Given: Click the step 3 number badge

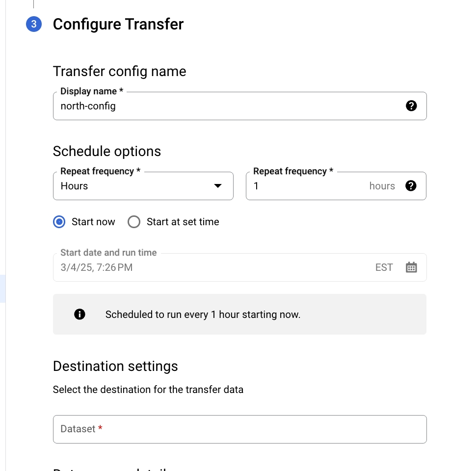Looking at the screenshot, I should pyautogui.click(x=34, y=24).
